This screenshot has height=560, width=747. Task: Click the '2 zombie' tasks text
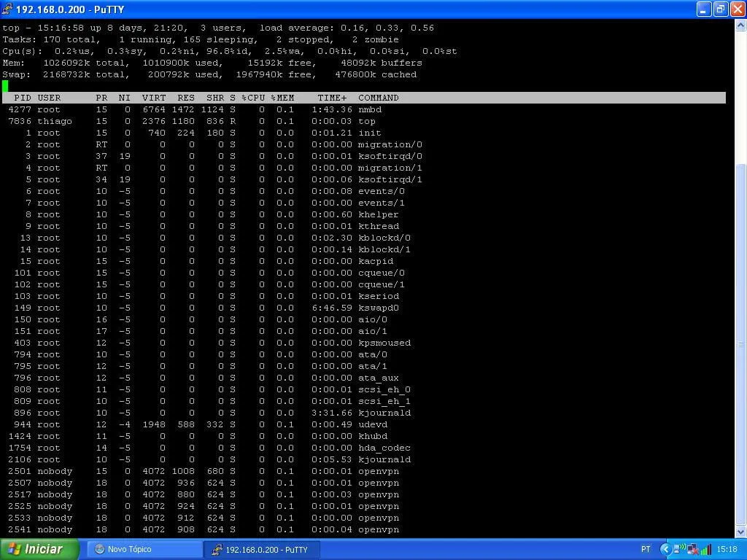376,39
